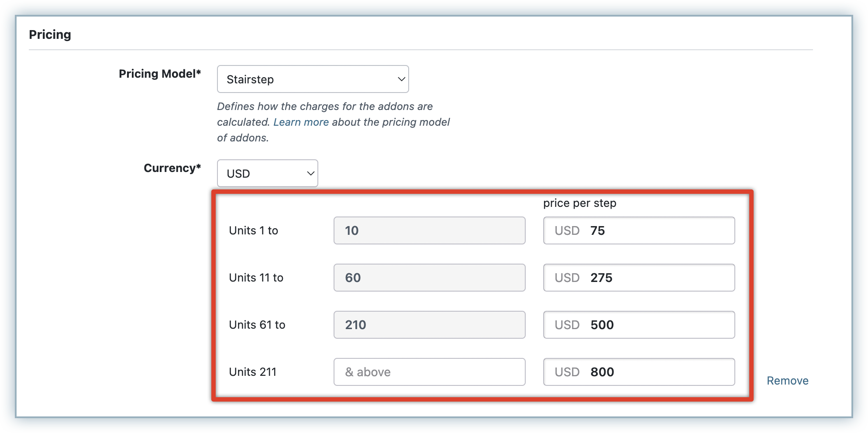Select the upper limit field containing 60
This screenshot has width=868, height=433.
coord(429,278)
